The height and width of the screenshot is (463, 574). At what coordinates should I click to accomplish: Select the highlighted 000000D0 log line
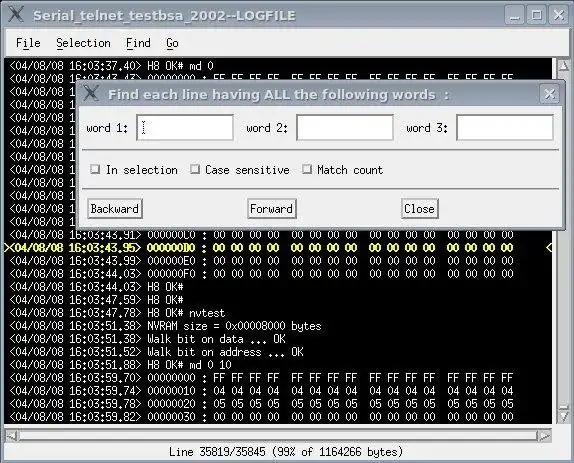[x=277, y=248]
